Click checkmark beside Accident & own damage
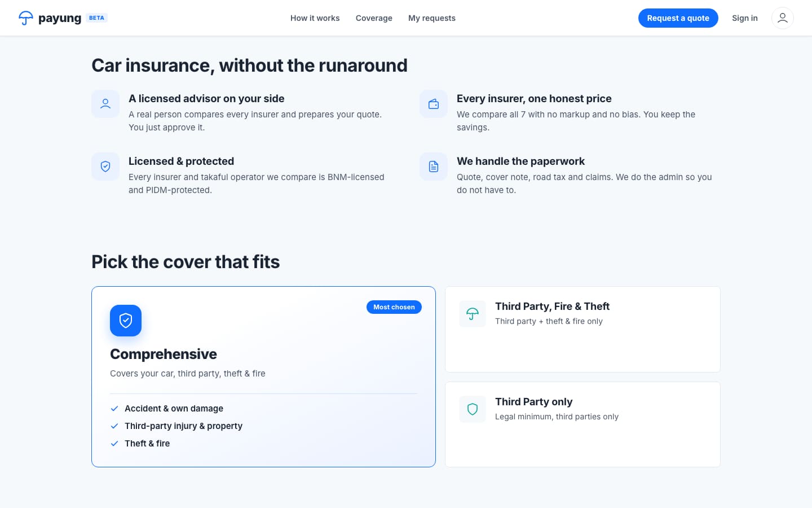Image resolution: width=812 pixels, height=508 pixels. 114,409
